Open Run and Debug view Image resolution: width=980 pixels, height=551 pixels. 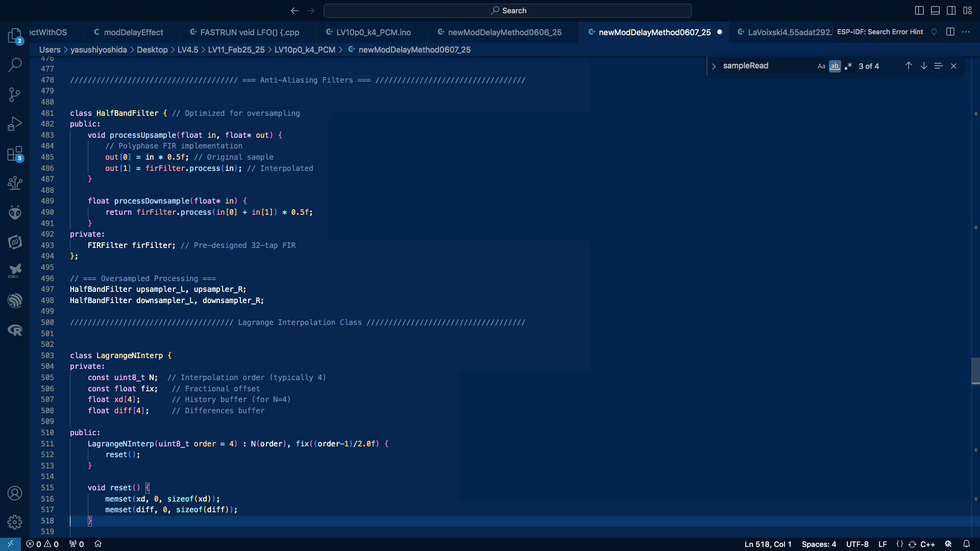pyautogui.click(x=15, y=124)
